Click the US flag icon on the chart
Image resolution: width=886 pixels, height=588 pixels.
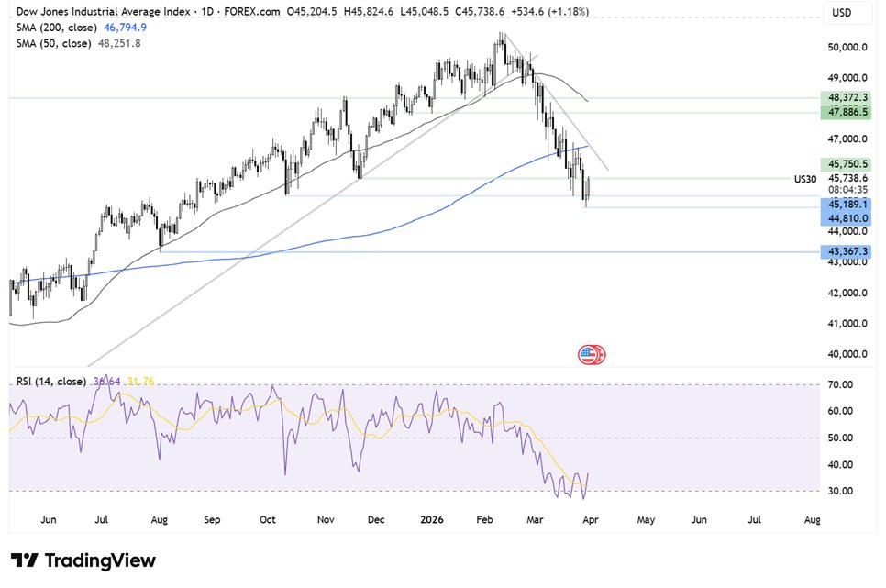(592, 352)
